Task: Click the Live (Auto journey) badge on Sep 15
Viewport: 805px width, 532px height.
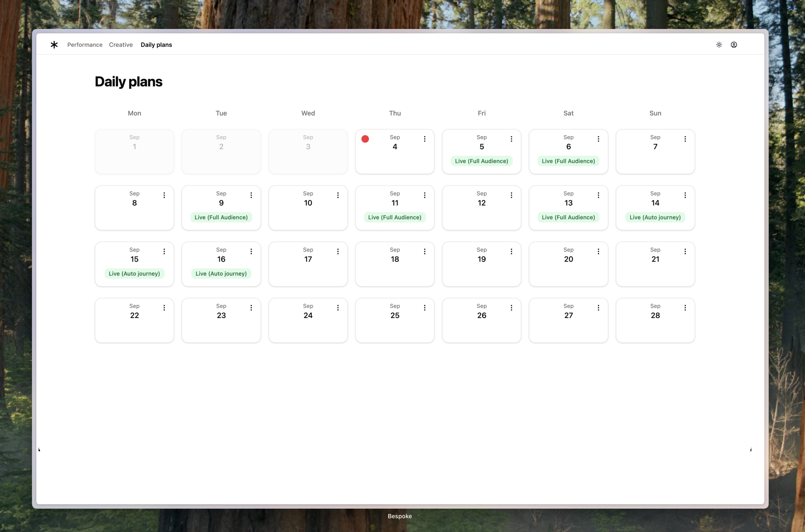Action: (134, 273)
